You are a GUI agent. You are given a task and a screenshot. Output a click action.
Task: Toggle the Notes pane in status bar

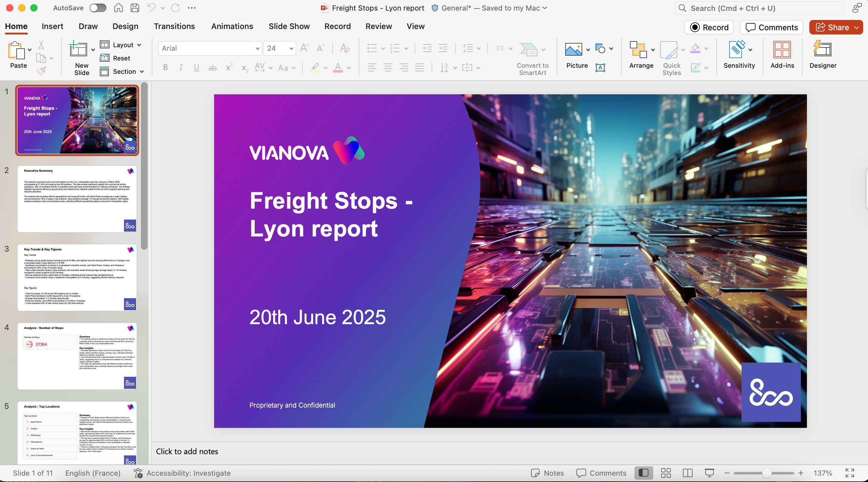[547, 473]
